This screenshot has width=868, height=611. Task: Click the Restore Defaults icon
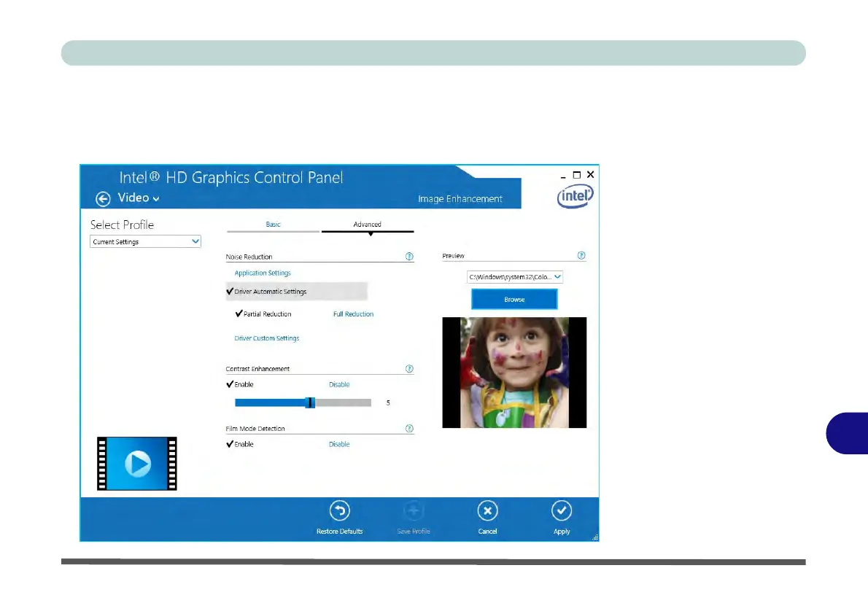[339, 510]
